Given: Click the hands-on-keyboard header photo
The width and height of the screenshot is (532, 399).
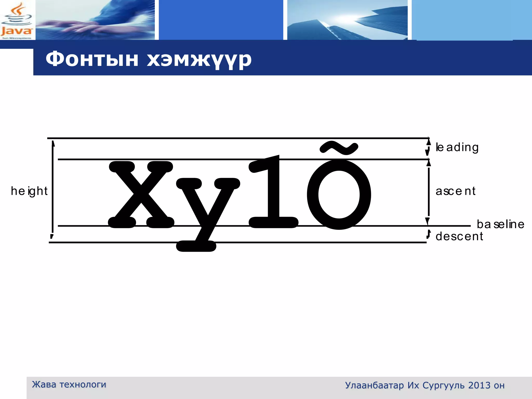Looking at the screenshot, I should click(95, 20).
